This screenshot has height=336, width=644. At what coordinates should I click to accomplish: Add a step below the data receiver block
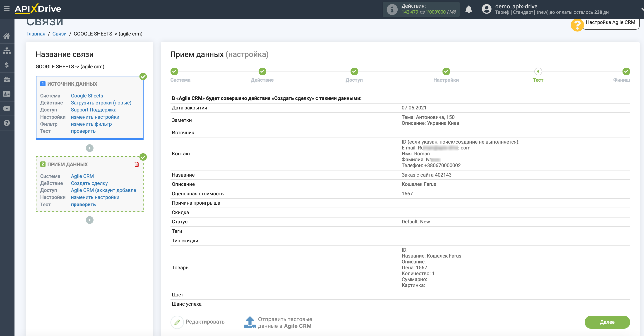click(x=89, y=220)
